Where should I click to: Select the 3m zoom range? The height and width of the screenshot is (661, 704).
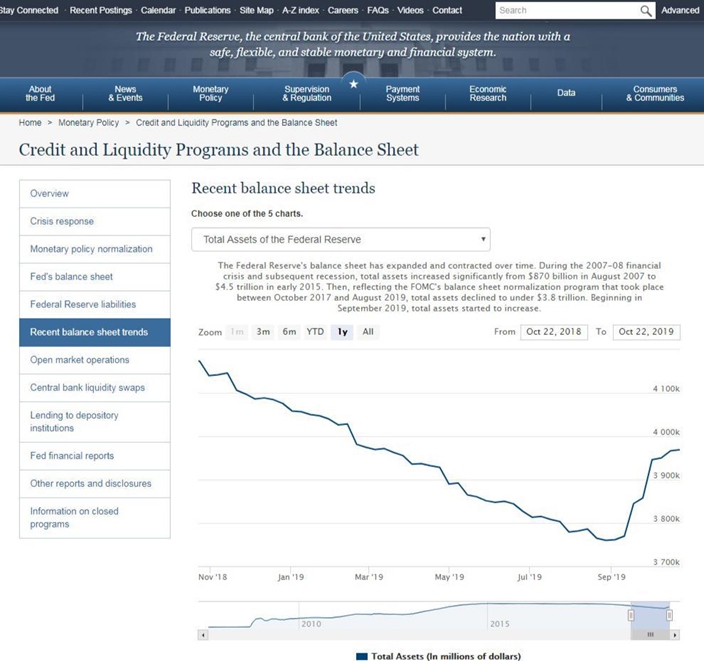coord(263,332)
